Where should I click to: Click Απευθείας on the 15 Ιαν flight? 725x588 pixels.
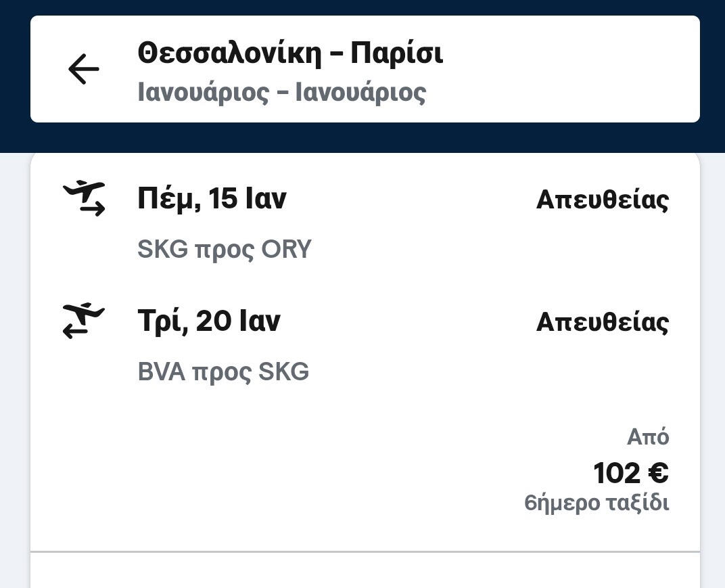pos(602,200)
